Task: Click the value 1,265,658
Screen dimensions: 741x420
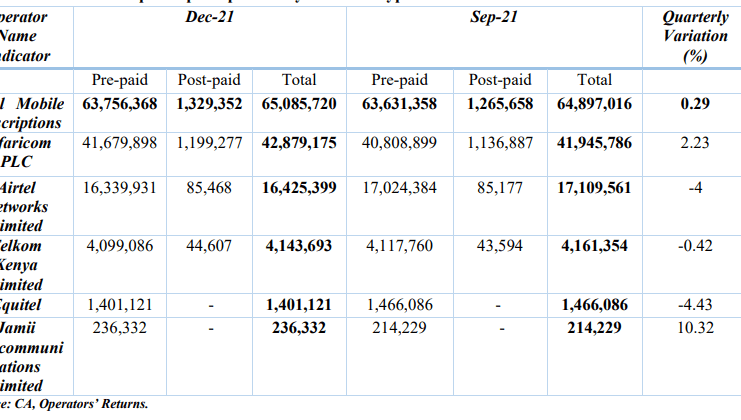Action: point(500,104)
